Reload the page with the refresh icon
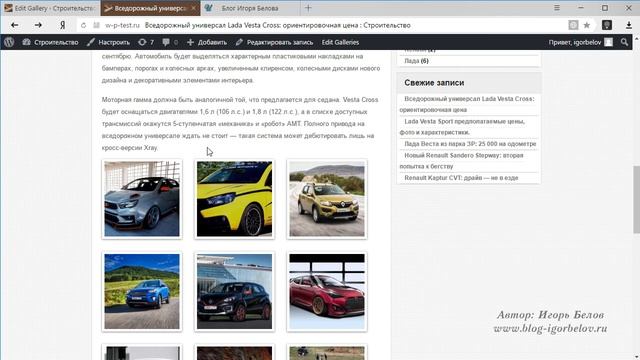Image resolution: width=640 pixels, height=360 pixels. tap(84, 25)
